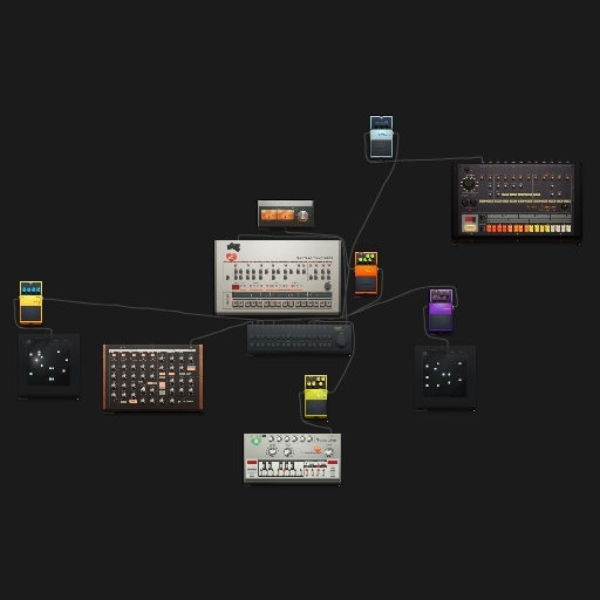The width and height of the screenshot is (600, 600).
Task: Toggle the bright upper-left cell cluster on left Tonematrix
Action: click(38, 359)
